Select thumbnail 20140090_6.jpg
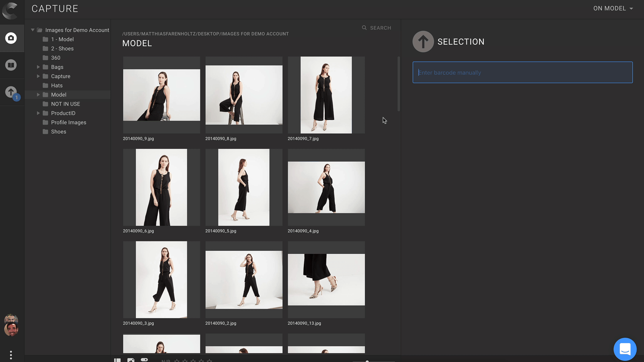This screenshot has width=644, height=362. click(161, 188)
